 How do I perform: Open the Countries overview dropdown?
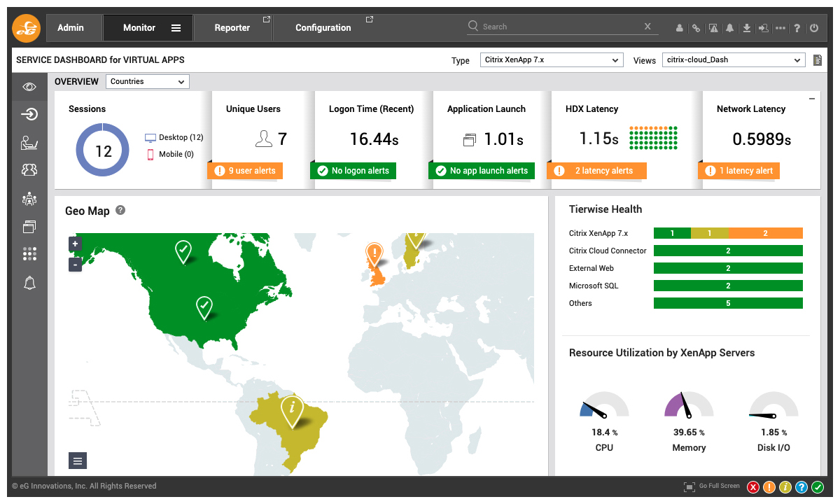click(148, 82)
